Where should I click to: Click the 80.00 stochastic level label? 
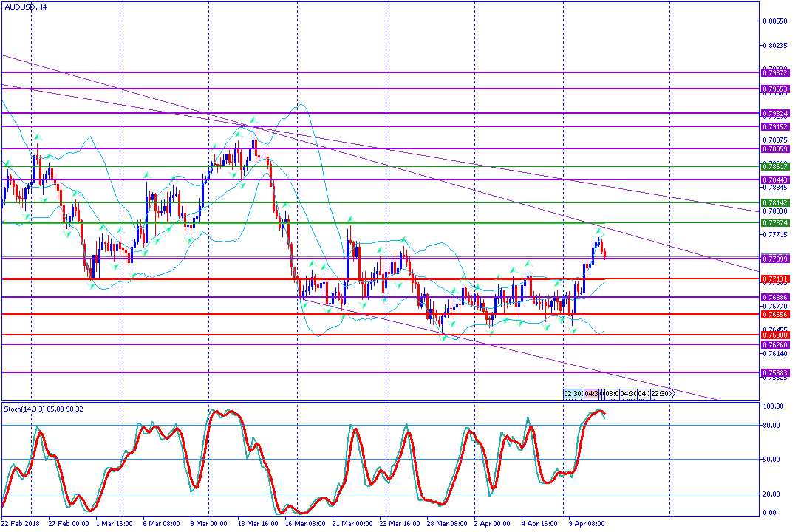click(773, 425)
